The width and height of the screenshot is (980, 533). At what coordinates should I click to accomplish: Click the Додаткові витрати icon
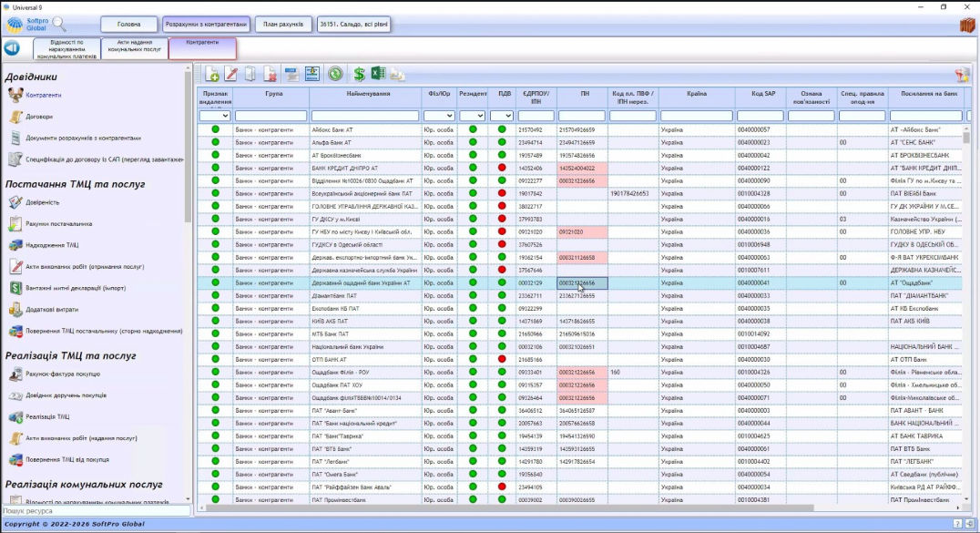click(15, 309)
